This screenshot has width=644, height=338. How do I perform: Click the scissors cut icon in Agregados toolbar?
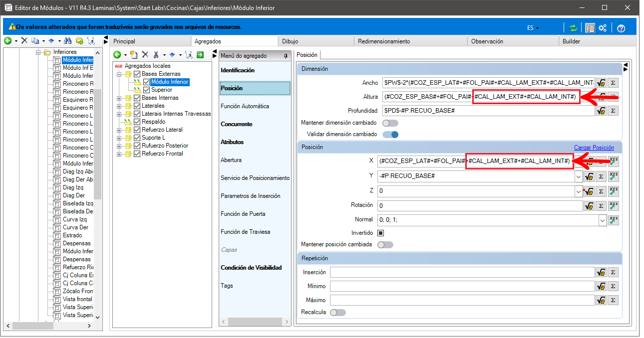point(156,55)
